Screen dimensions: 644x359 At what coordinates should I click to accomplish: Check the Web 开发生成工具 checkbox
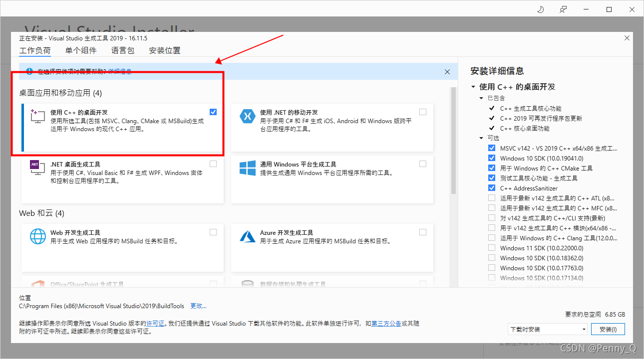[214, 232]
